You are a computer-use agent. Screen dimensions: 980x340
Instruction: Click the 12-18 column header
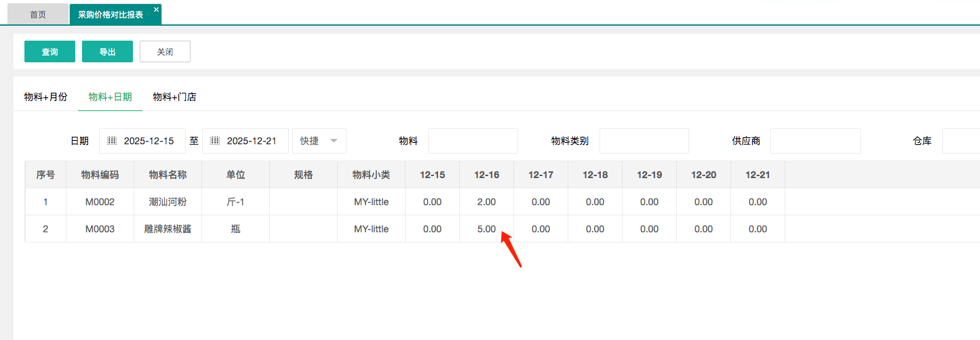(x=595, y=175)
